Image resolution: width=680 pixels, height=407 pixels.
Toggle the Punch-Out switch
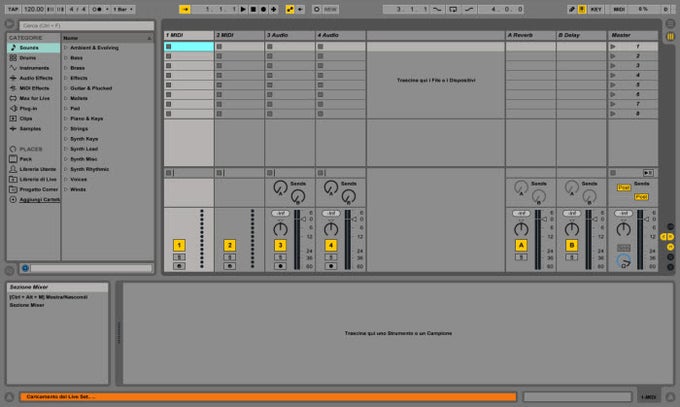[x=469, y=9]
